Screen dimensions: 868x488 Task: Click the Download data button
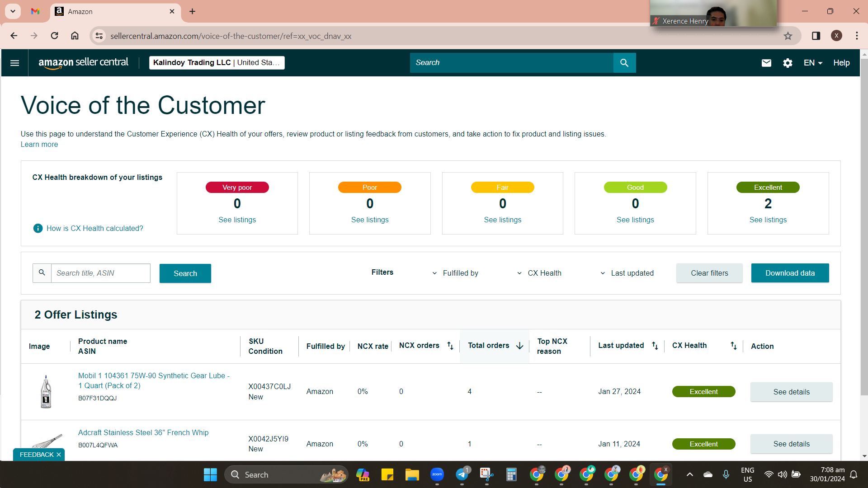(x=790, y=273)
